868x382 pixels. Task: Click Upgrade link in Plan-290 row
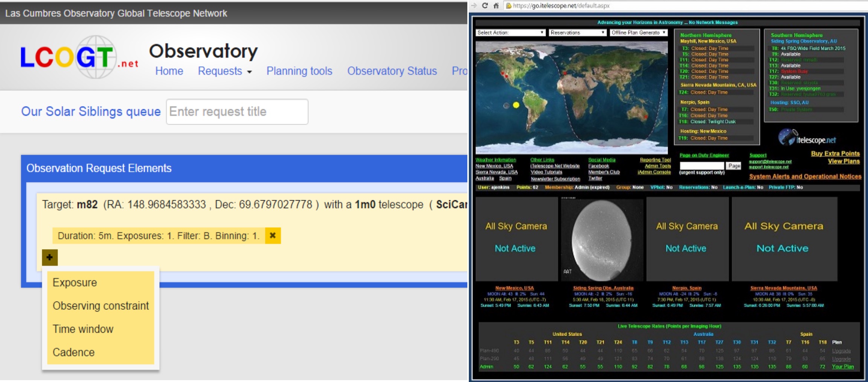(x=841, y=359)
